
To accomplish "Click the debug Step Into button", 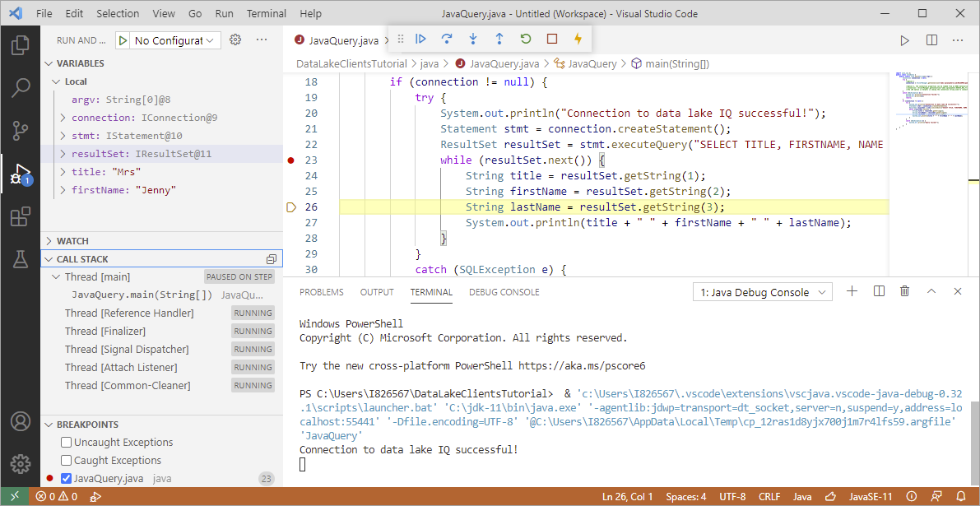I will tap(473, 39).
